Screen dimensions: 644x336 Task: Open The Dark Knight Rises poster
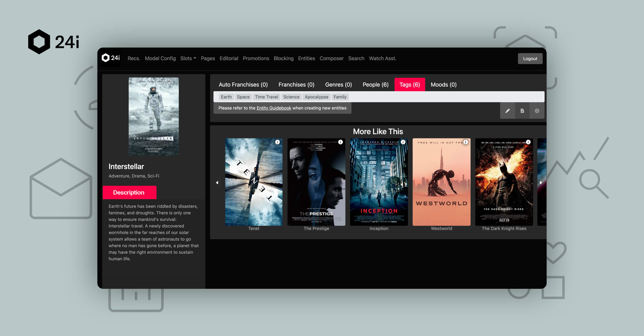pos(504,182)
